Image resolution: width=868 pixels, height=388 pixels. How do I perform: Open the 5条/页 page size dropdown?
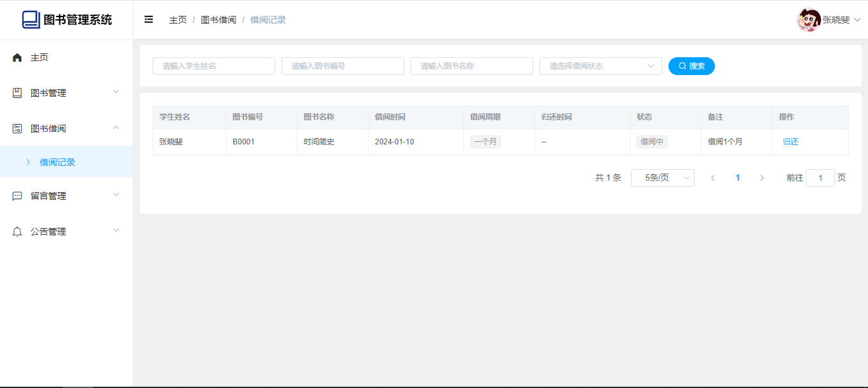coord(662,178)
